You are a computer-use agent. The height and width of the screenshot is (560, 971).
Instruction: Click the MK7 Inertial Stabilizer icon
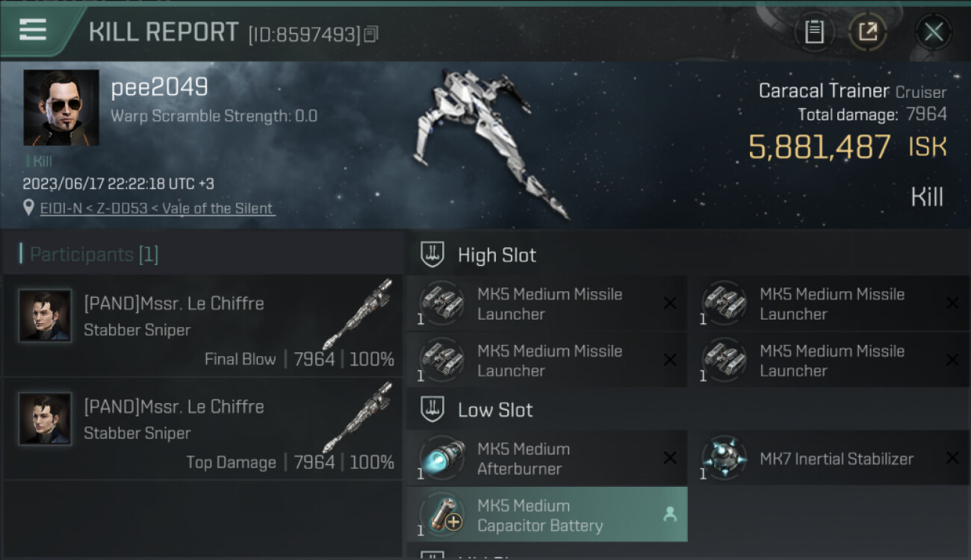(x=724, y=458)
